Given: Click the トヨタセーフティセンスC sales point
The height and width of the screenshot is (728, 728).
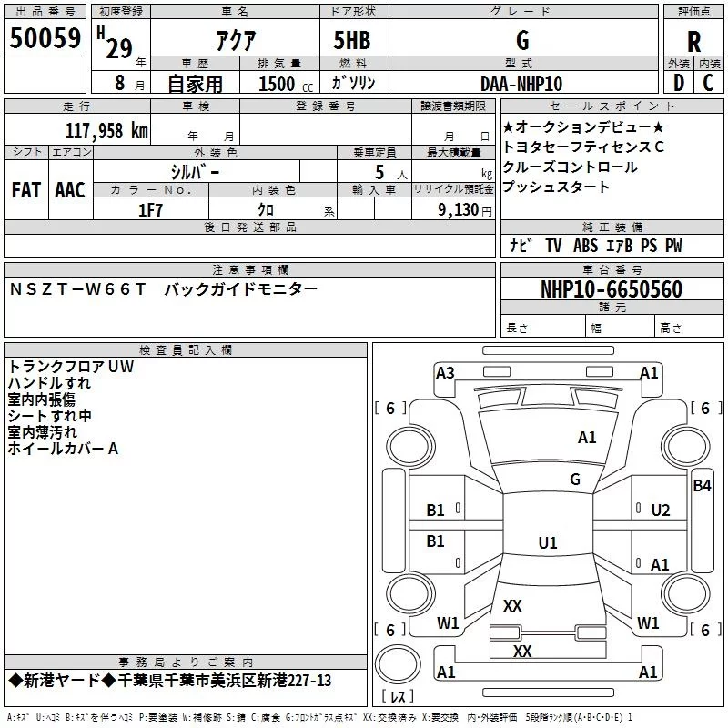Looking at the screenshot, I should pos(583,147).
